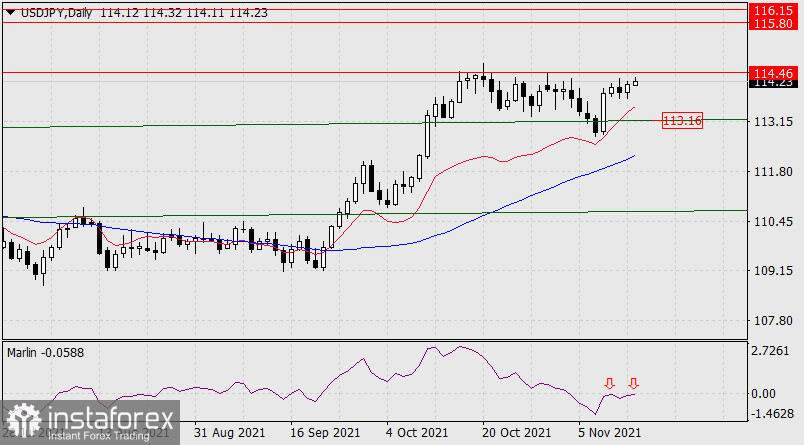Click the 107.80 price axis value
The width and height of the screenshot is (804, 445).
tap(771, 321)
